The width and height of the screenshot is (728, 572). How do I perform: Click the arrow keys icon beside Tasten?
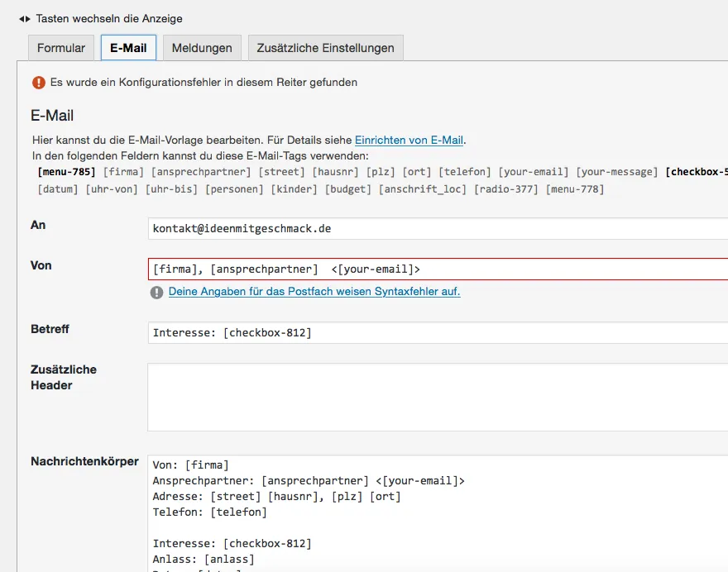coord(25,19)
